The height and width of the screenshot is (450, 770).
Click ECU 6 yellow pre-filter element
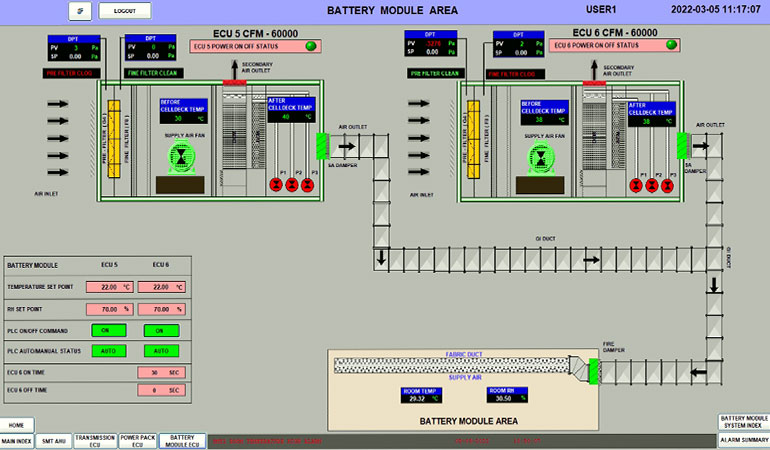[x=473, y=140]
